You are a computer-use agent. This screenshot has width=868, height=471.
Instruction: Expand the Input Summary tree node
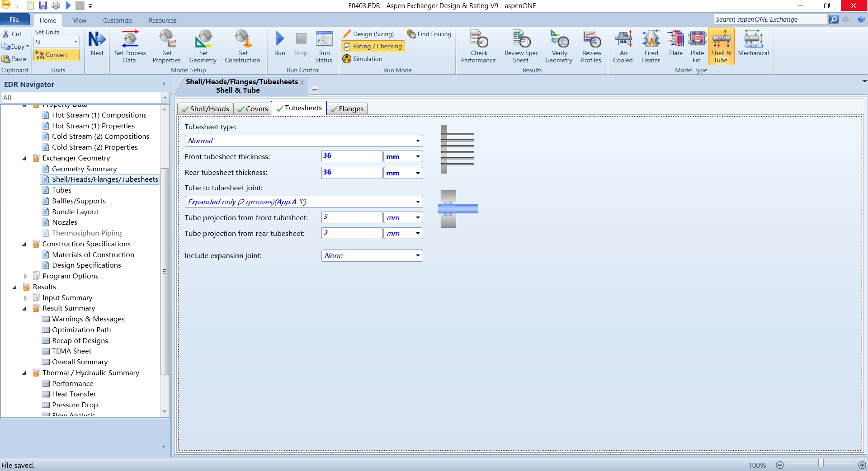click(x=25, y=298)
